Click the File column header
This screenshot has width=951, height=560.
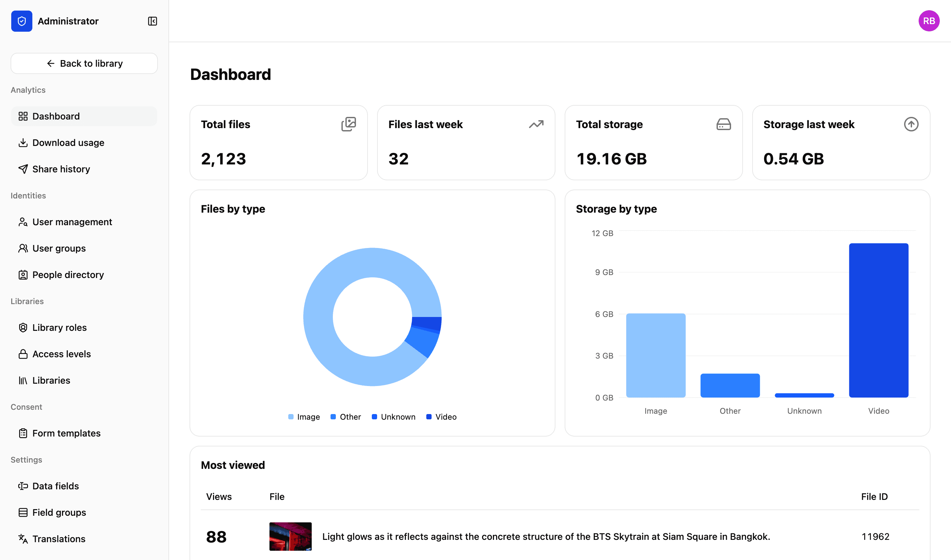277,497
